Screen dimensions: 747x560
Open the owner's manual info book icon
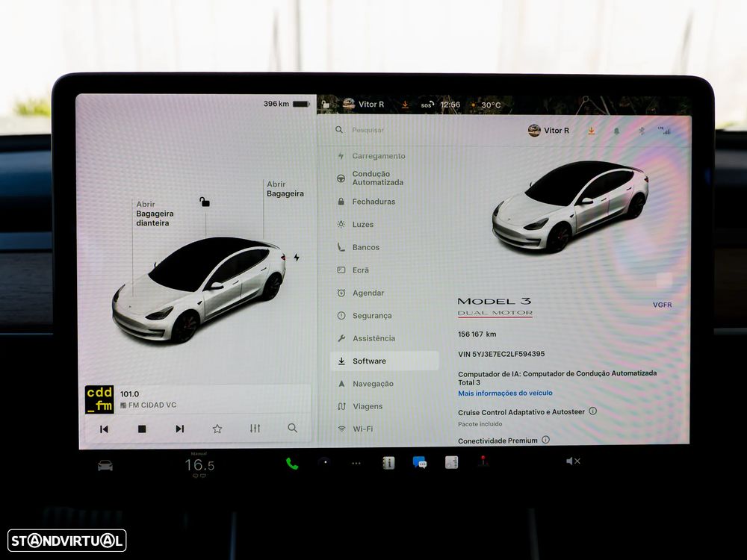coord(388,462)
